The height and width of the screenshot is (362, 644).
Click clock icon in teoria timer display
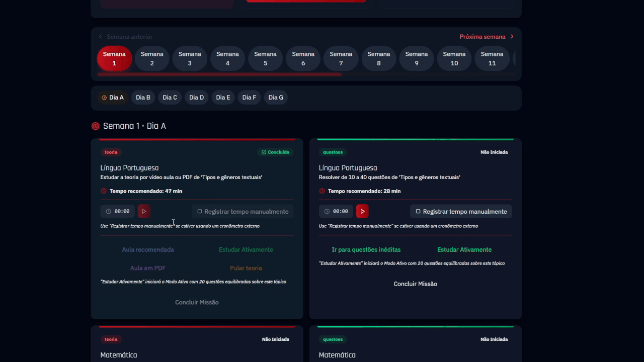click(x=108, y=212)
